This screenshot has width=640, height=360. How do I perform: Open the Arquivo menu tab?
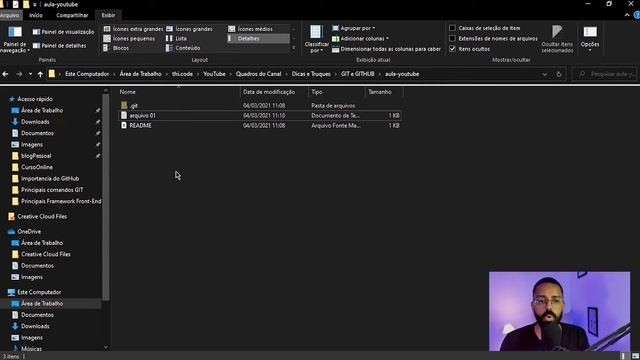pyautogui.click(x=10, y=15)
